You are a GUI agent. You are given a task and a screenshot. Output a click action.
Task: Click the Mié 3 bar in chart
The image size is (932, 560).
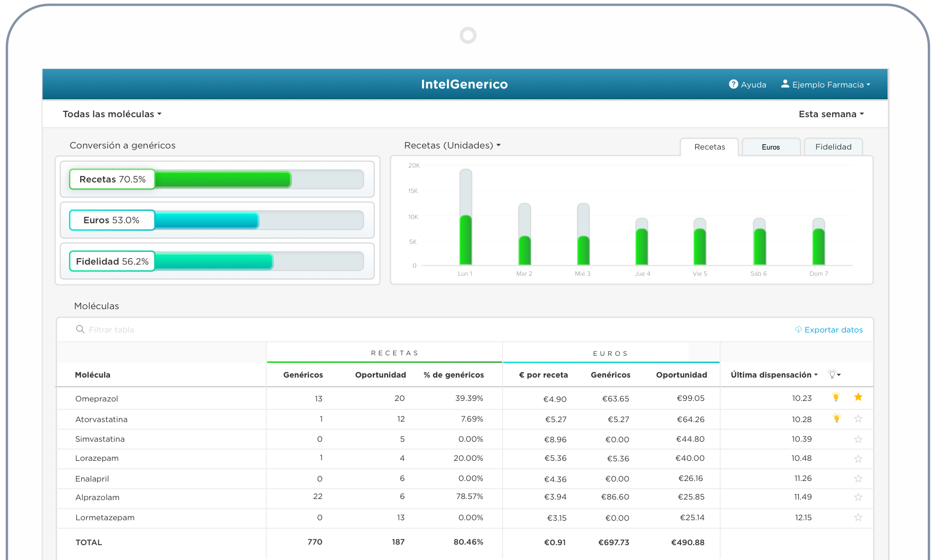point(583,234)
